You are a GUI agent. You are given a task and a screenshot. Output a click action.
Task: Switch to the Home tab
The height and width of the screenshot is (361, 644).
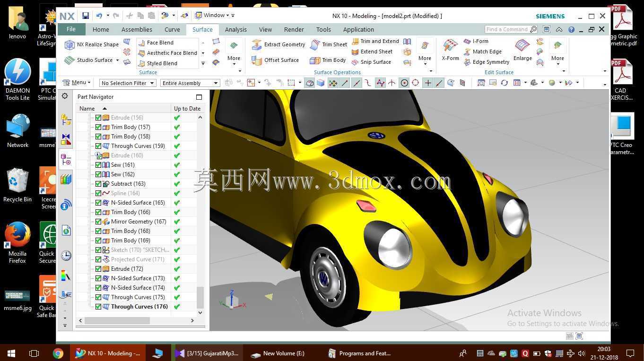101,29
